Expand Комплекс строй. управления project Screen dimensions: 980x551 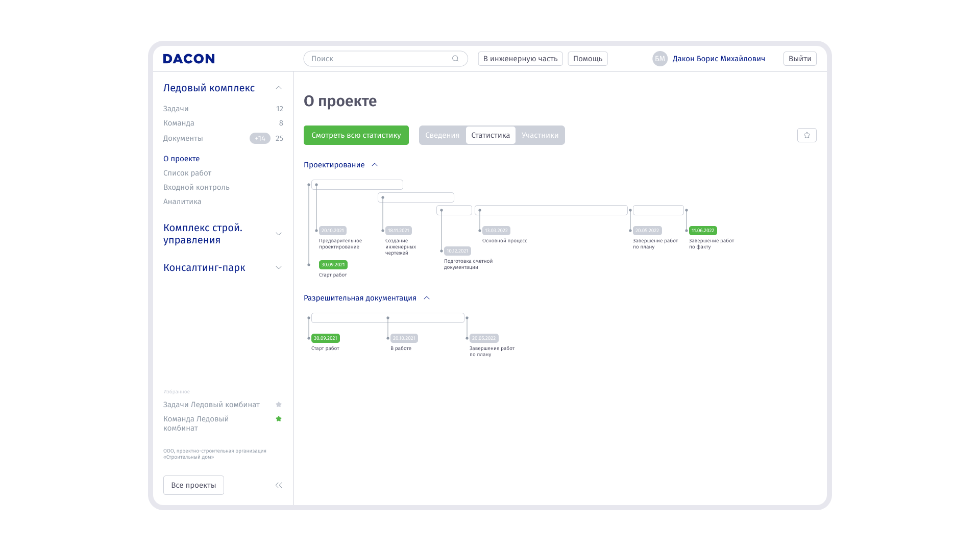(279, 234)
